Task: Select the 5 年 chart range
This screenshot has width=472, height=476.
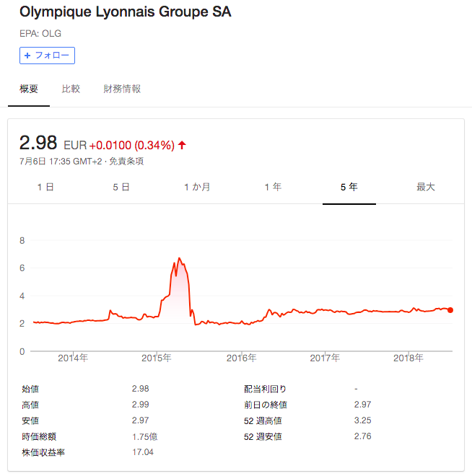Action: coord(349,187)
